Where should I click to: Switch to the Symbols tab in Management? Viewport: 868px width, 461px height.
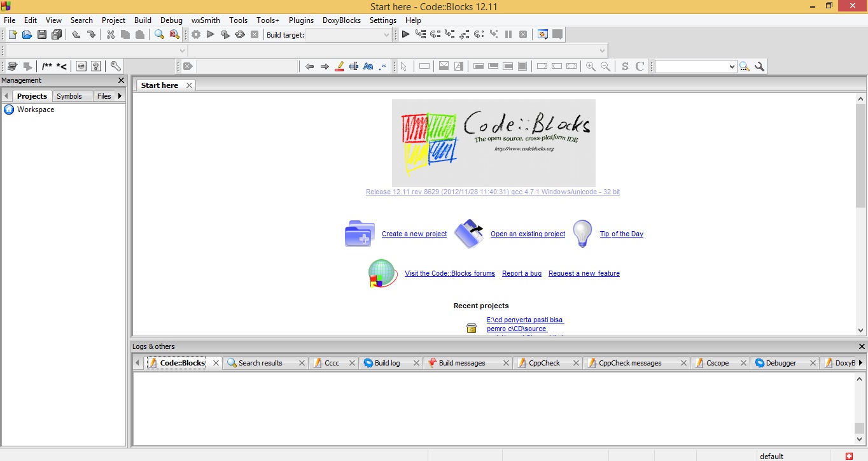point(70,96)
